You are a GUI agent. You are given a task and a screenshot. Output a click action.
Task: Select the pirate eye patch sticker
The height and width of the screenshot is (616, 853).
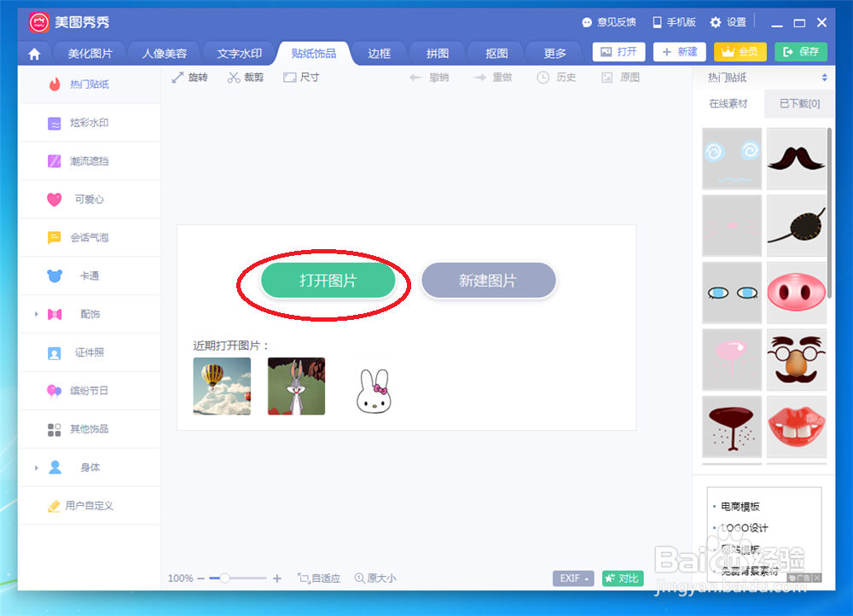pyautogui.click(x=797, y=226)
